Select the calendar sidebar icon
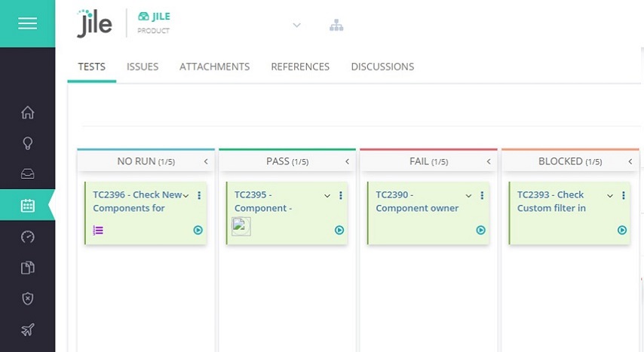 [27, 205]
